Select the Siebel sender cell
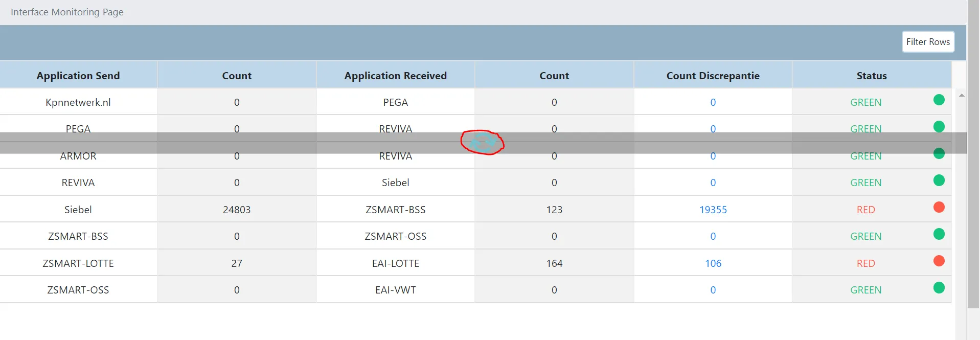The width and height of the screenshot is (980, 340). 78,210
